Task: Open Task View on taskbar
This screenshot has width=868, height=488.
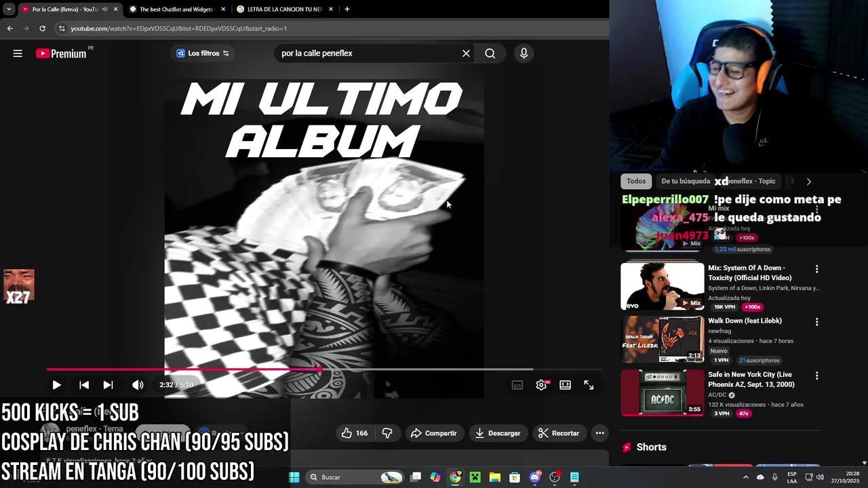Action: (x=416, y=477)
